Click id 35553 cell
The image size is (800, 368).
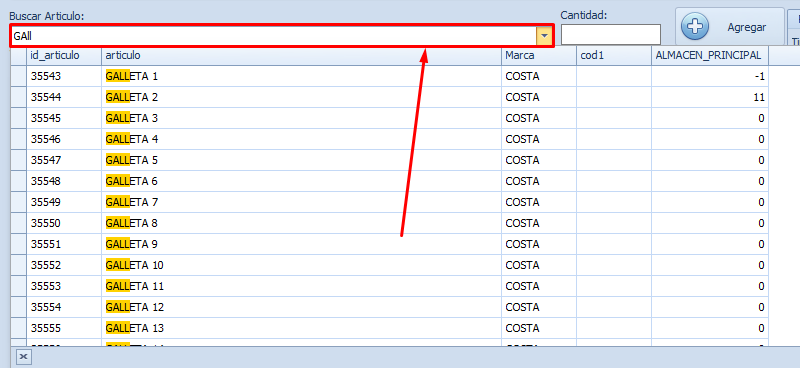click(x=64, y=286)
